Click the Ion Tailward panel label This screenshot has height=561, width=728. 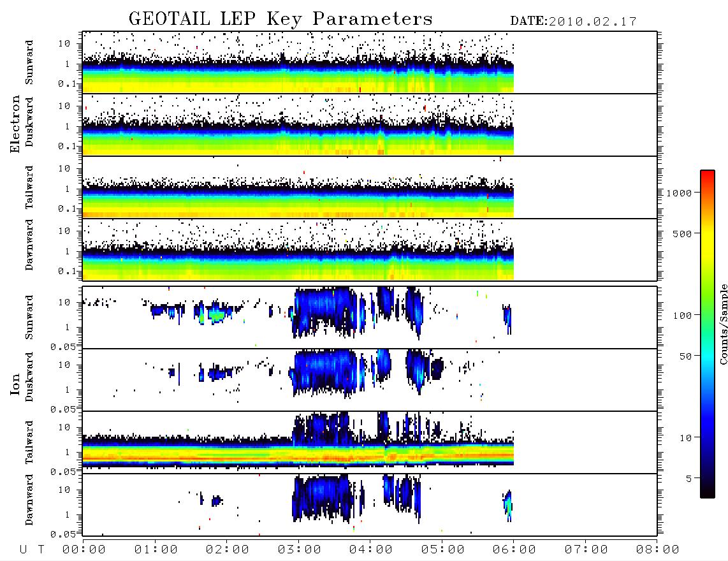29,442
